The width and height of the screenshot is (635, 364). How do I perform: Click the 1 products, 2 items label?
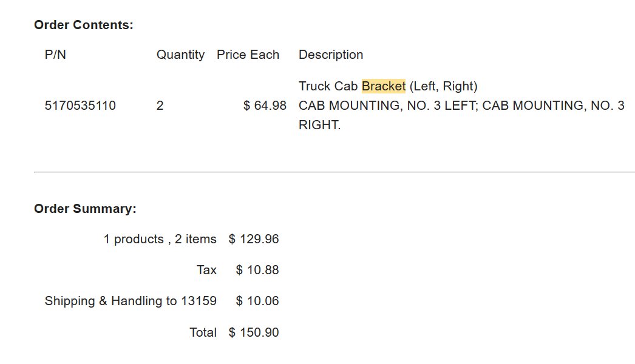(x=160, y=239)
